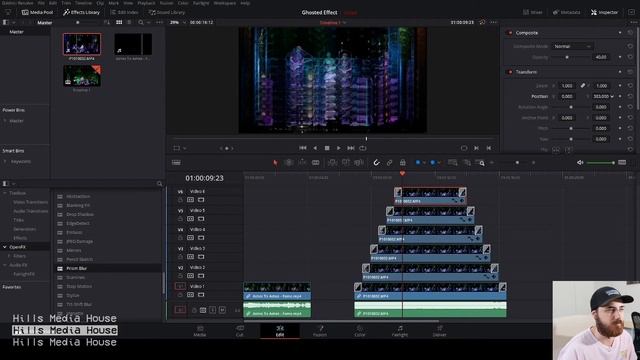Toggle the Linked Selection chain icon

[x=389, y=162]
